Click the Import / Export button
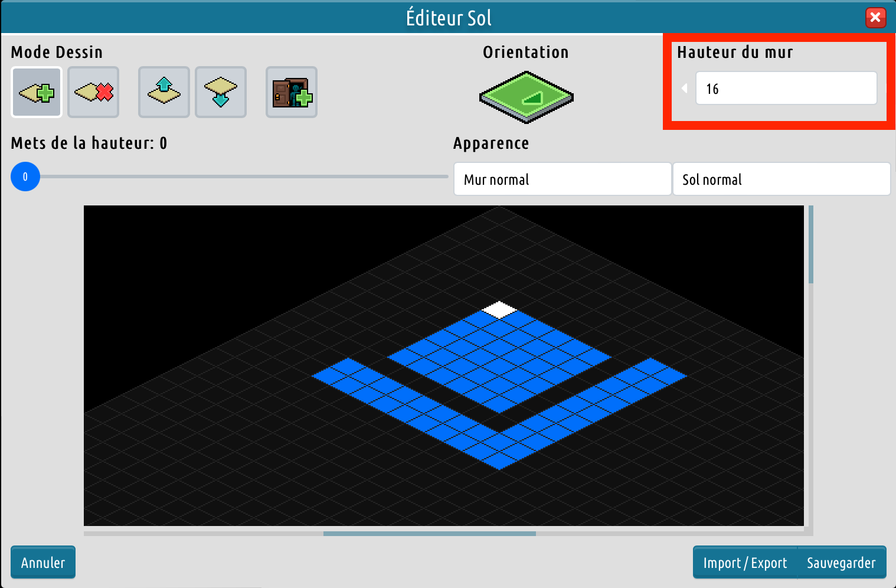The image size is (896, 588). point(745,562)
